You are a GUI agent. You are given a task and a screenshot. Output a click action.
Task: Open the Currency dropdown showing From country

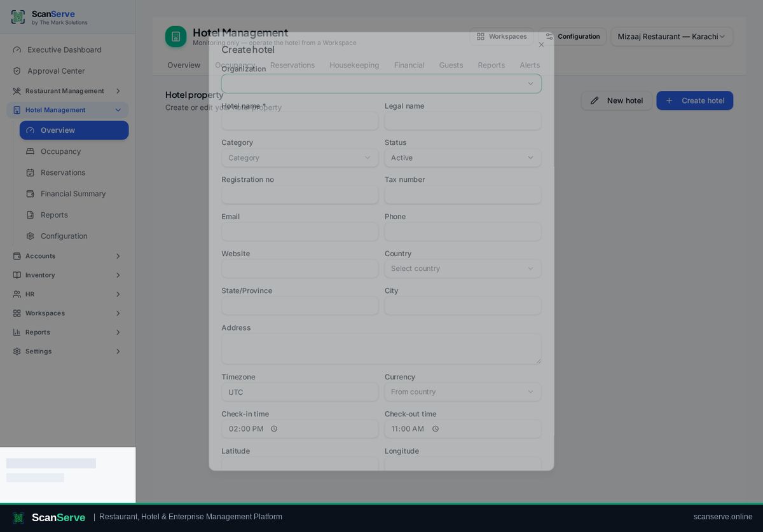tap(463, 392)
